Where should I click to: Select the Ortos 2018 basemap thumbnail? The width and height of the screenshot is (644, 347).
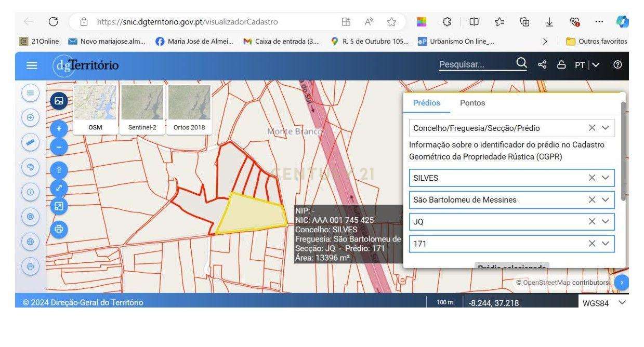tap(189, 109)
